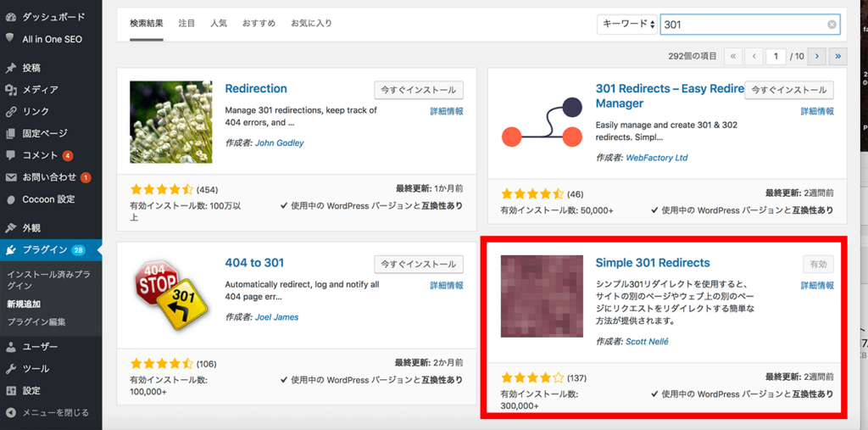Click the circle icon beside Cocoon 設定

tap(10, 199)
